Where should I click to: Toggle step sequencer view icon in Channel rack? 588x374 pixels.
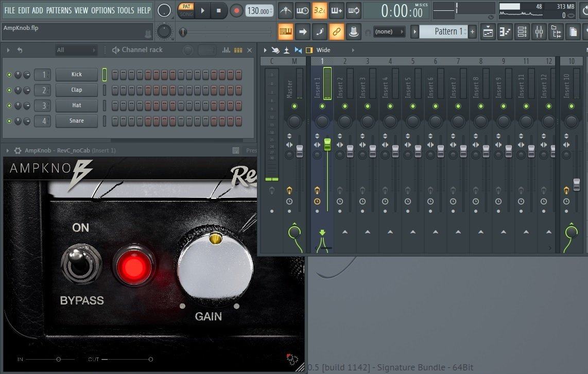pyautogui.click(x=238, y=50)
